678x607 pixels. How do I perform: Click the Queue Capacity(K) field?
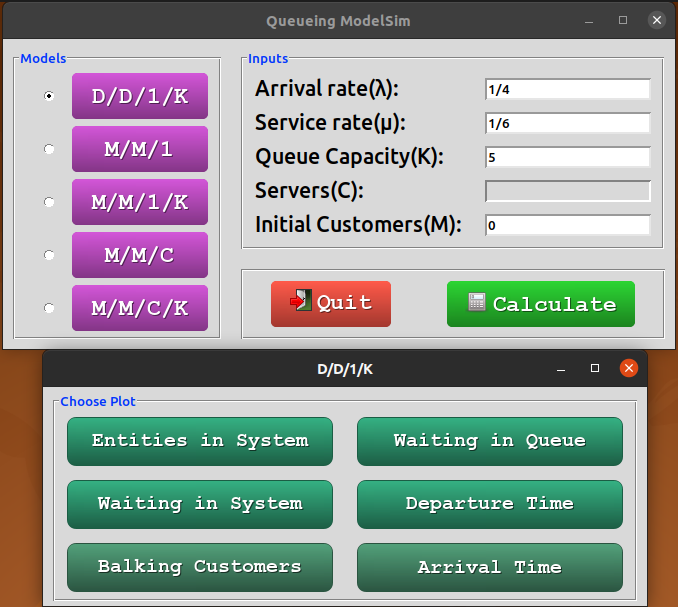pyautogui.click(x=567, y=157)
